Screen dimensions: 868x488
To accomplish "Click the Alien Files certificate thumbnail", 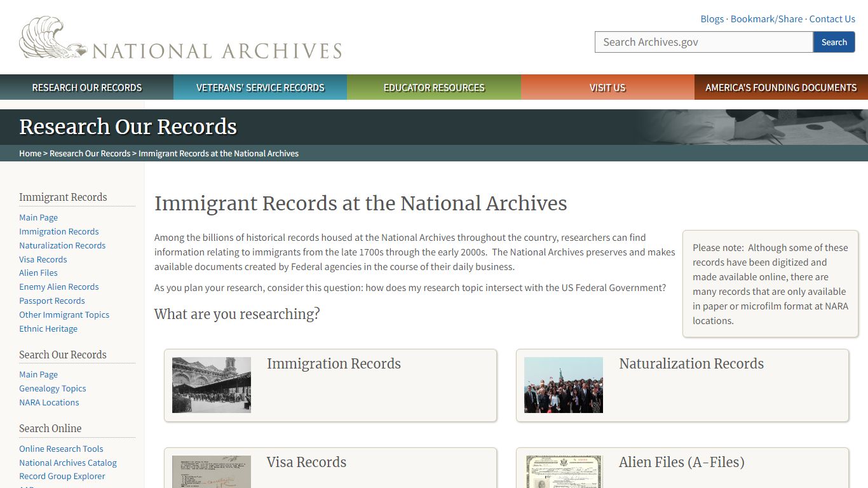I will [564, 471].
